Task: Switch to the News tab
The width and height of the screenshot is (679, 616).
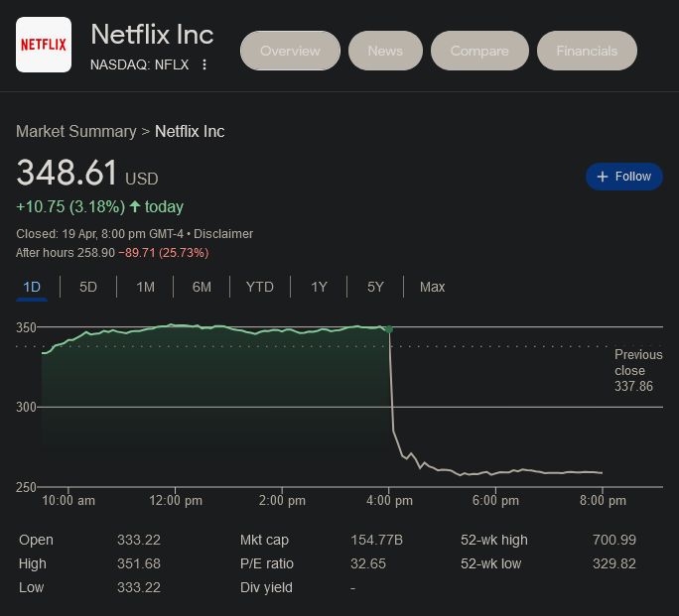Action: pyautogui.click(x=385, y=51)
